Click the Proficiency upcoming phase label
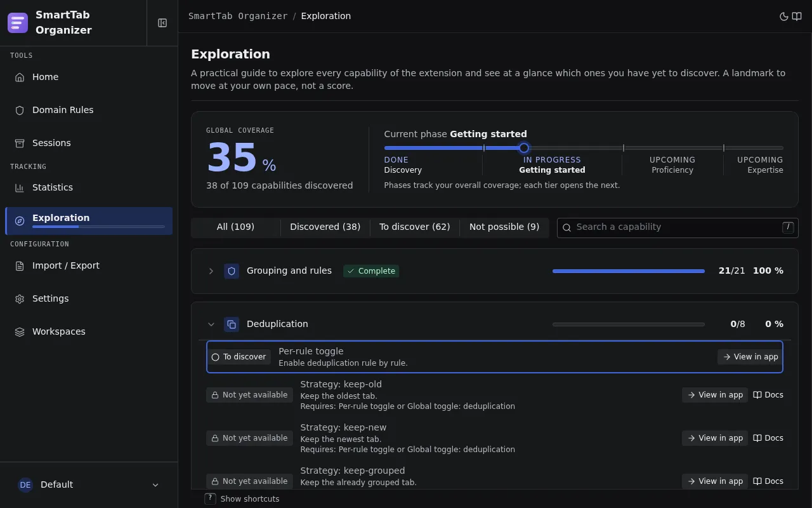The height and width of the screenshot is (508, 812). 672,170
